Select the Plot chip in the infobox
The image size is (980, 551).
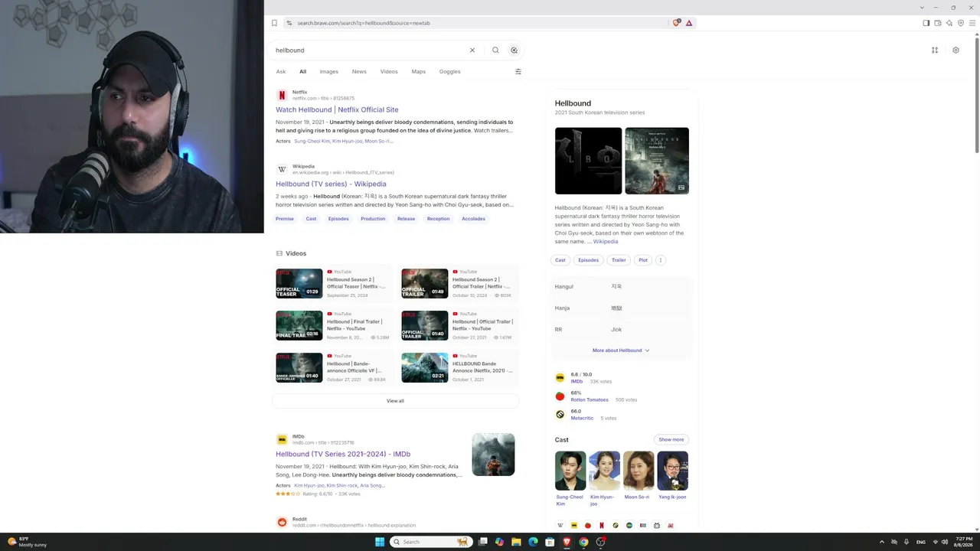(x=643, y=260)
